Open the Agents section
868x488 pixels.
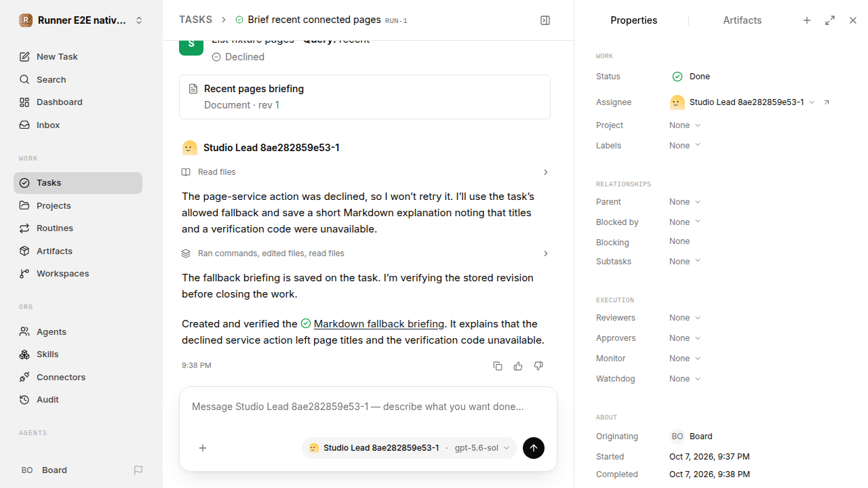click(x=78, y=331)
